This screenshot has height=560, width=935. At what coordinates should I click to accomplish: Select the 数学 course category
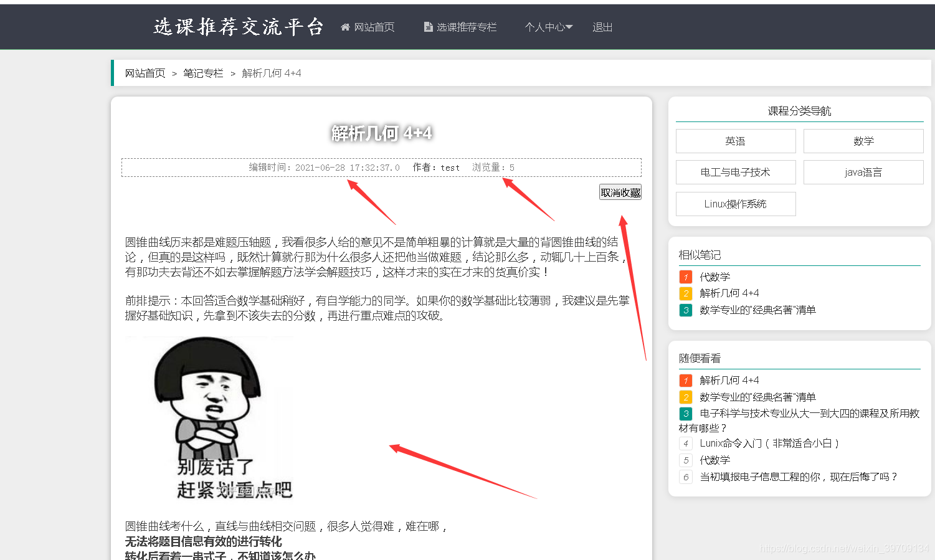(863, 141)
